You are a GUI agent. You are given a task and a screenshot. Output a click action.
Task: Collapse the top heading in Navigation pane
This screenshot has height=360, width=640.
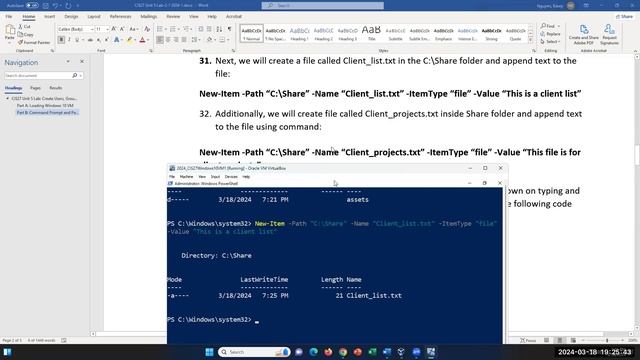click(x=7, y=98)
